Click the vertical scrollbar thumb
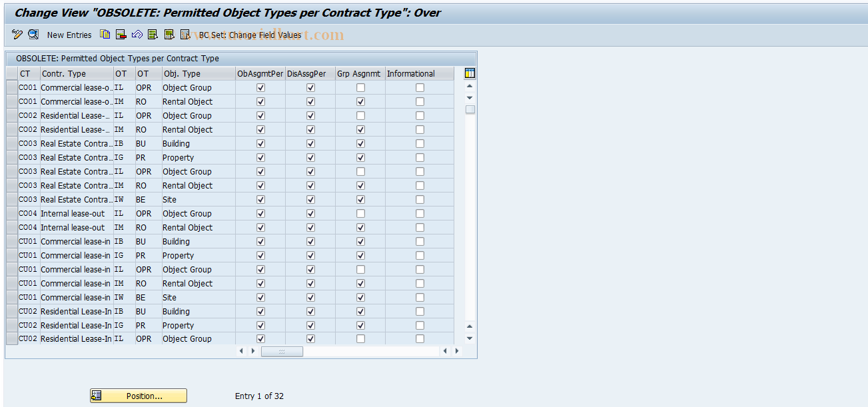868x407 pixels. click(470, 109)
